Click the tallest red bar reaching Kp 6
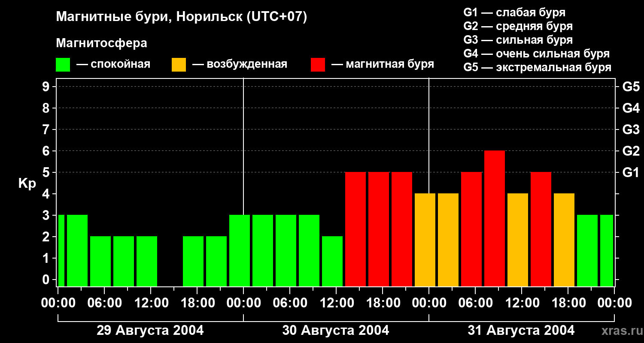This screenshot has width=644, height=343. coord(495,219)
